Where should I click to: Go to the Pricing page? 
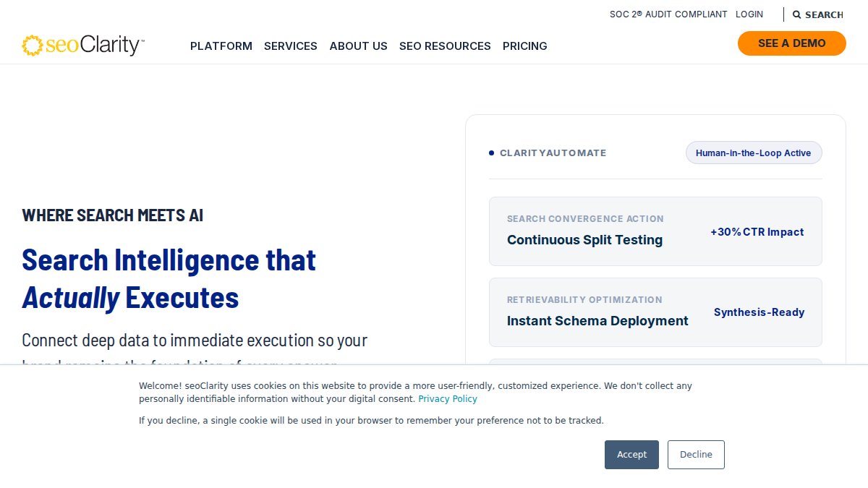point(525,46)
